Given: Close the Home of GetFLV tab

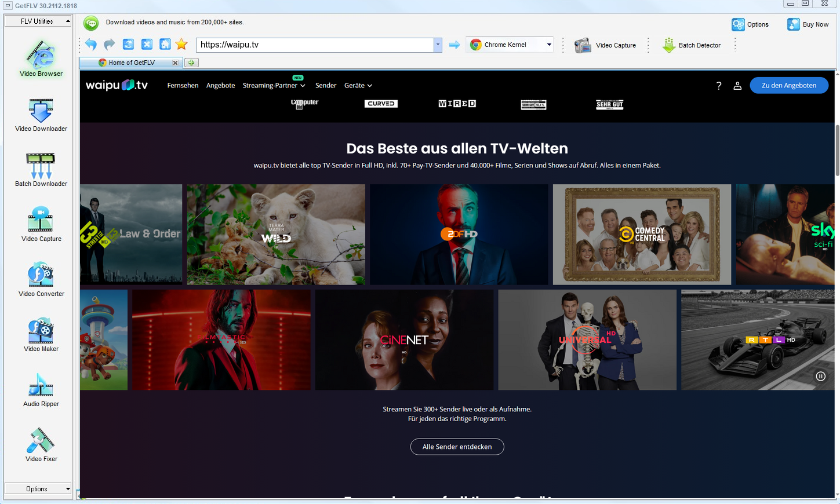Looking at the screenshot, I should (x=176, y=63).
